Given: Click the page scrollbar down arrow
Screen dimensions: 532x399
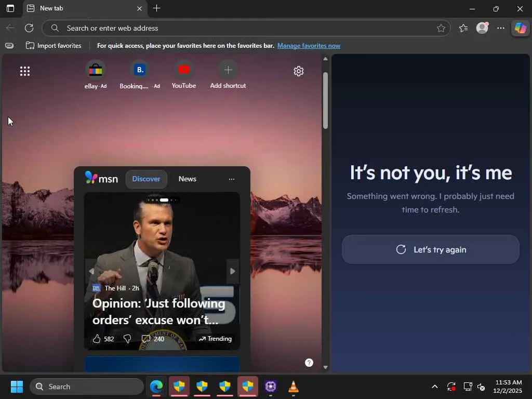Looking at the screenshot, I should pos(325,367).
